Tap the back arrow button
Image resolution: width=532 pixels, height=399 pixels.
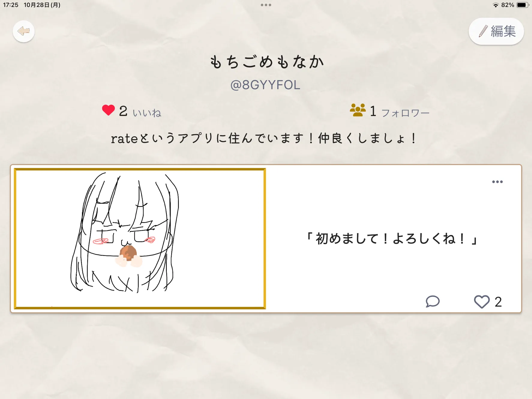click(x=23, y=31)
